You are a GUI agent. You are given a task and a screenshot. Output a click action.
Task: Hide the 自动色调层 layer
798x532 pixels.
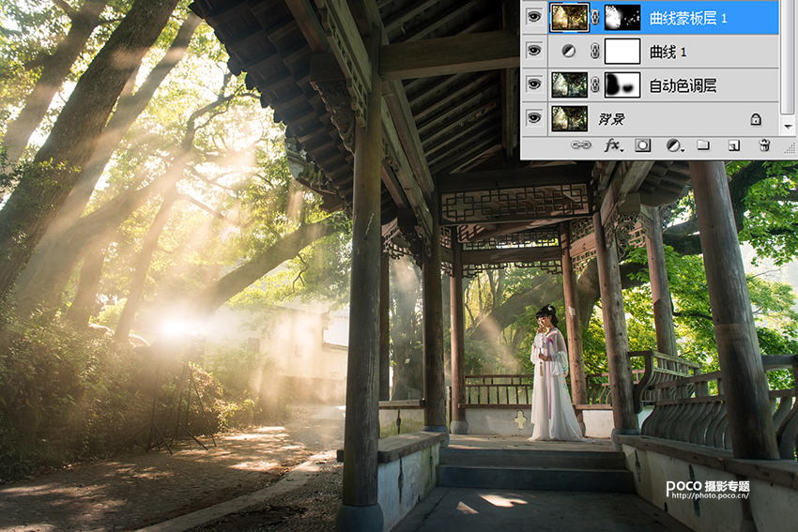pos(534,85)
